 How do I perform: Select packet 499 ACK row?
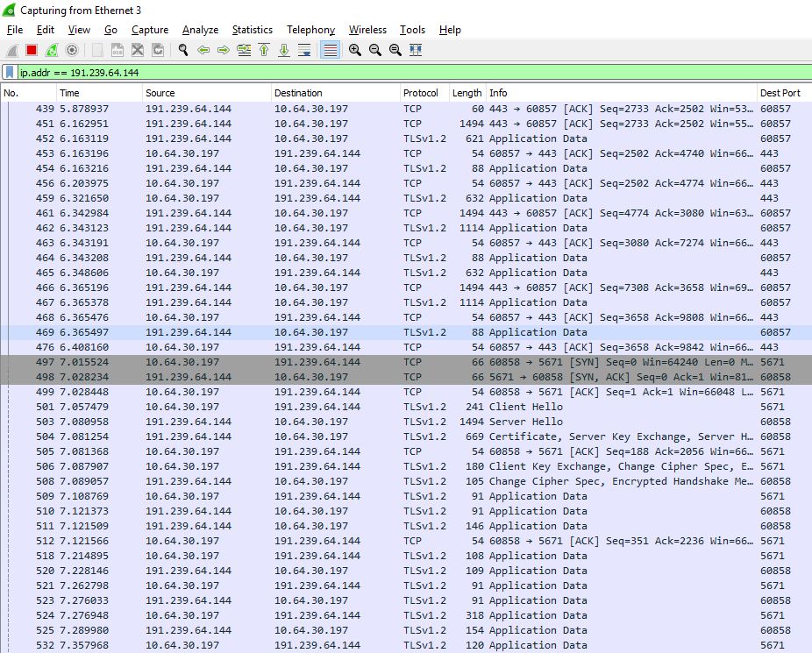pos(406,392)
